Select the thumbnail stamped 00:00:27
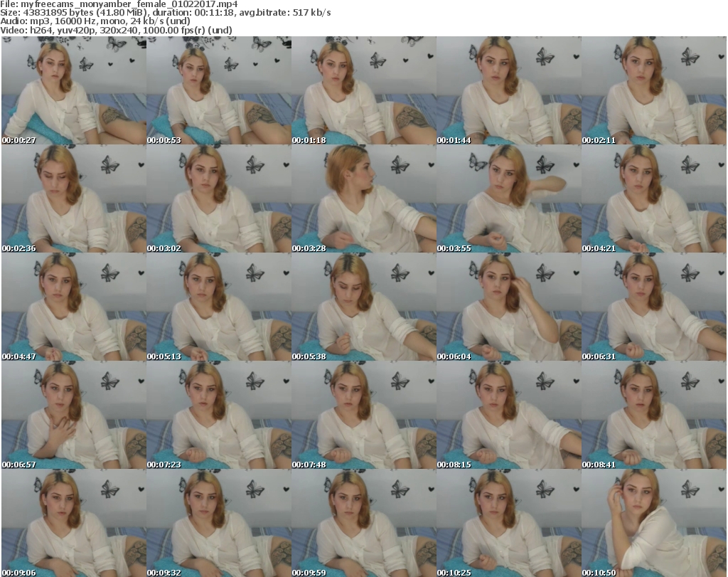The height and width of the screenshot is (577, 728). click(74, 90)
